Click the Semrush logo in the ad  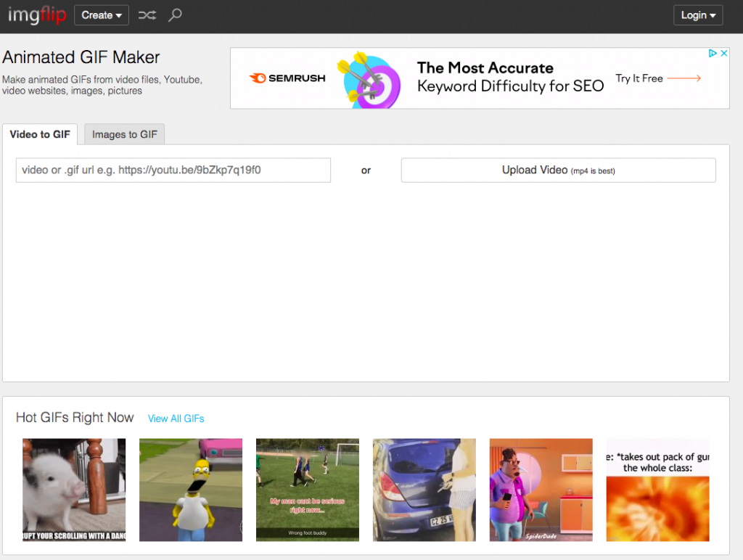[x=287, y=78]
